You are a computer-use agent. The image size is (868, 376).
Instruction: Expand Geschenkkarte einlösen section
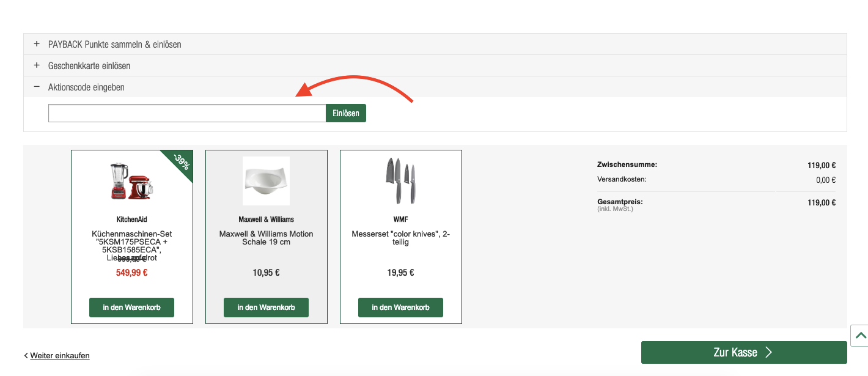coord(435,65)
